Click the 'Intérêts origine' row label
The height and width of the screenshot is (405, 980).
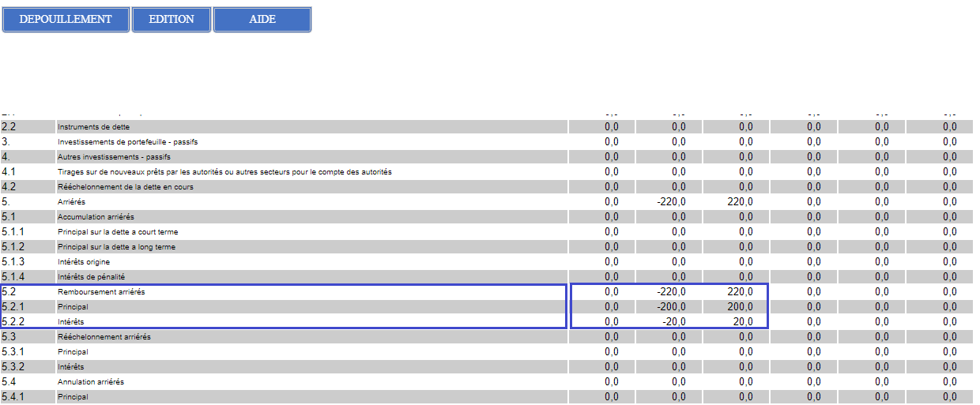pyautogui.click(x=84, y=262)
